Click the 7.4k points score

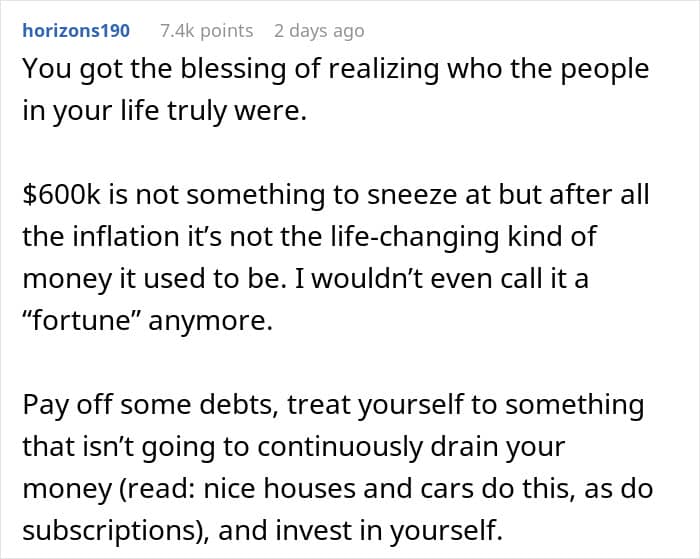coord(206,31)
